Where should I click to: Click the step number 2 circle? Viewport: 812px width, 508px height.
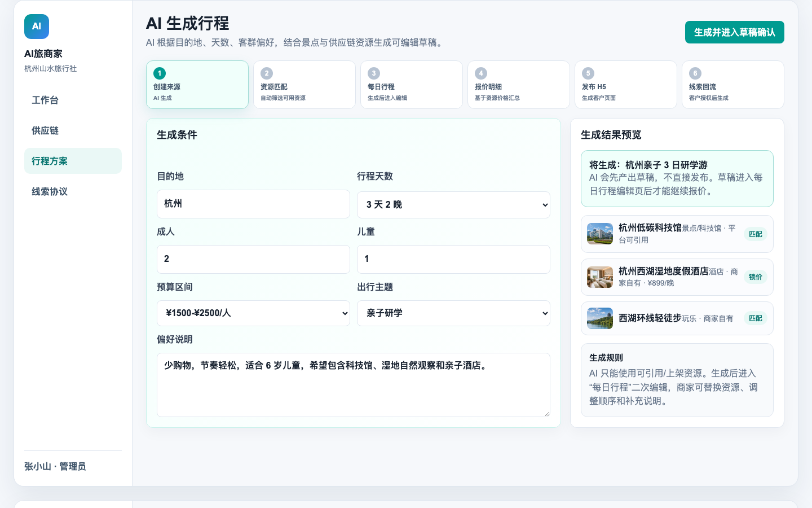point(267,73)
